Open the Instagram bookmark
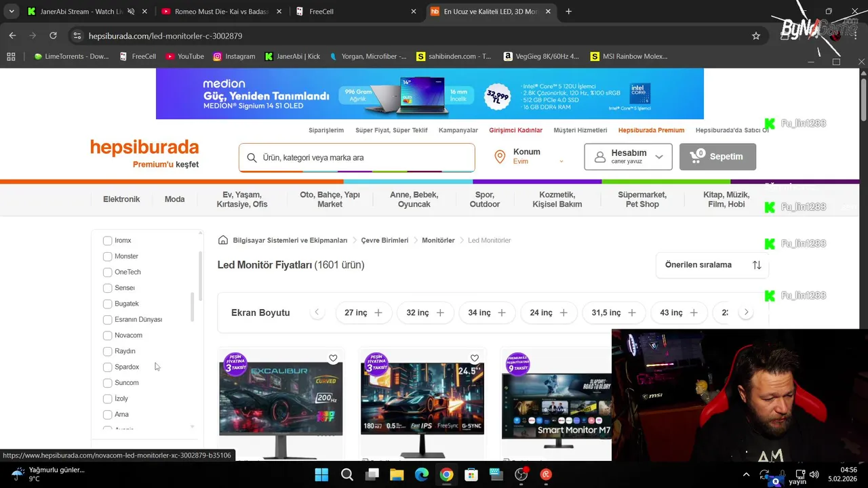The image size is (868, 488). (x=235, y=56)
